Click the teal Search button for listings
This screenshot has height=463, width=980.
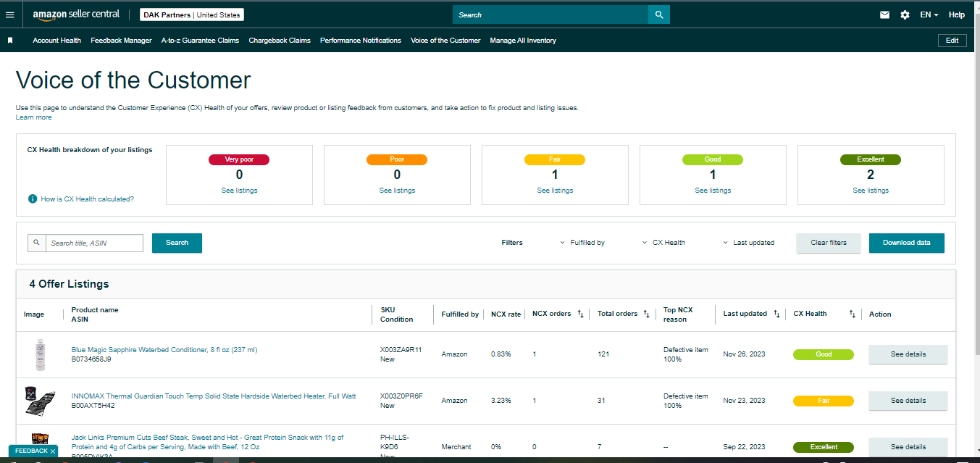click(177, 243)
